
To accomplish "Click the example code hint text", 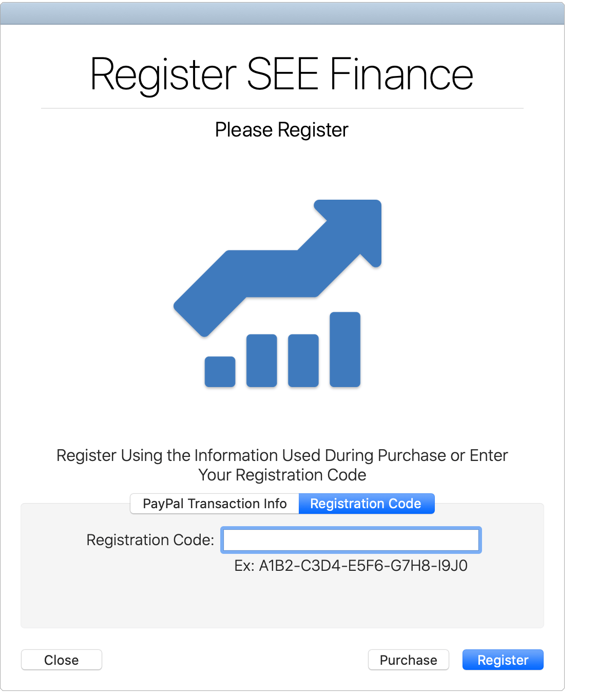I will (x=351, y=566).
